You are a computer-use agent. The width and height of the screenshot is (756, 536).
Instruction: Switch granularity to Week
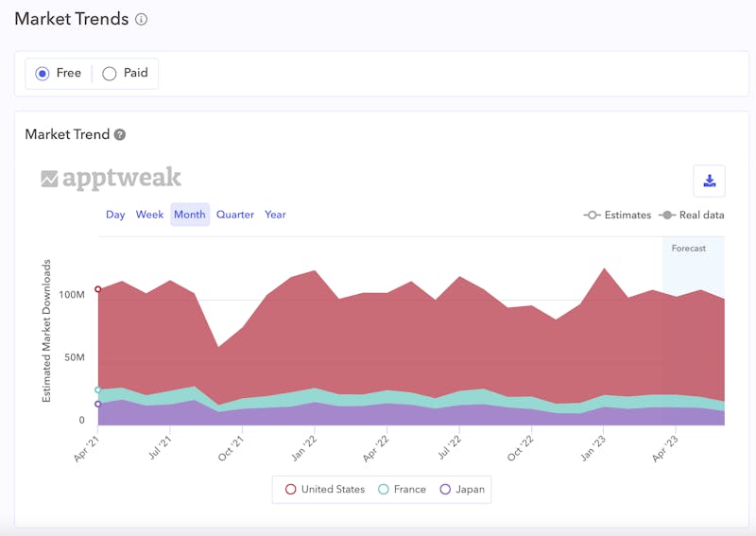[149, 215]
